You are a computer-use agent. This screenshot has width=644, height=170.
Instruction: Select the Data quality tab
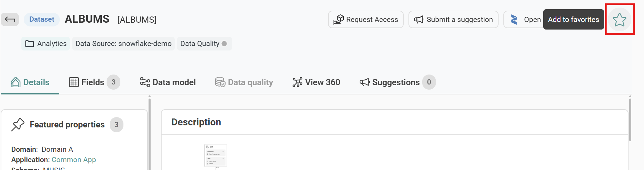coord(244,82)
